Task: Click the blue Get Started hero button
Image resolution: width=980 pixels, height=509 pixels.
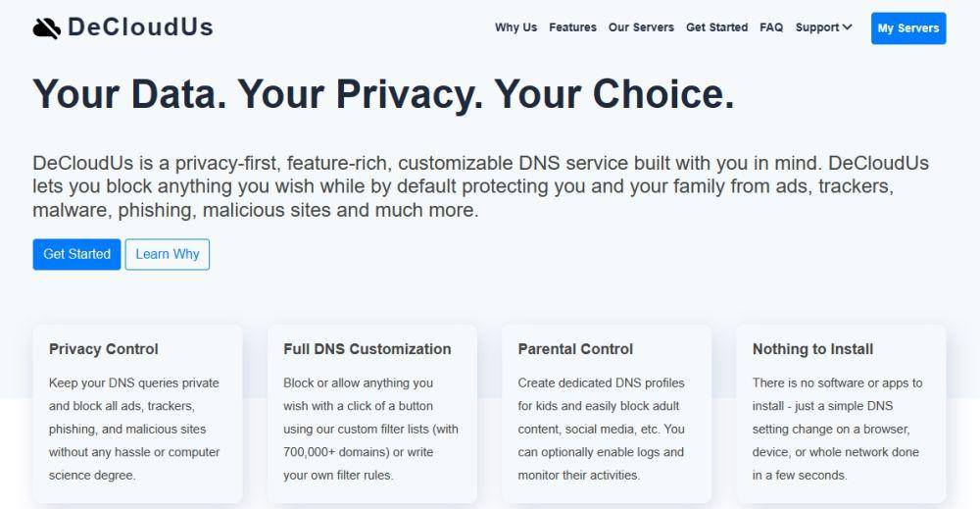Action: pos(76,255)
